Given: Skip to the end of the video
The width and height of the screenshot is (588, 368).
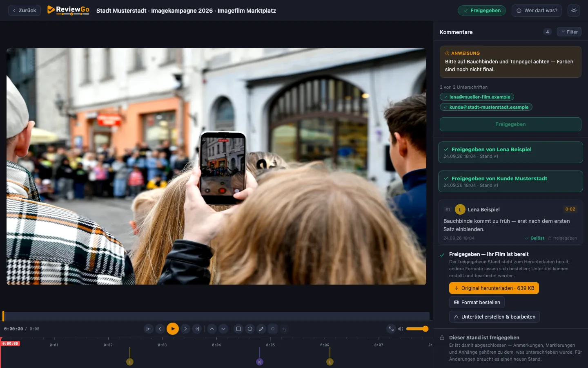Looking at the screenshot, I should (197, 329).
